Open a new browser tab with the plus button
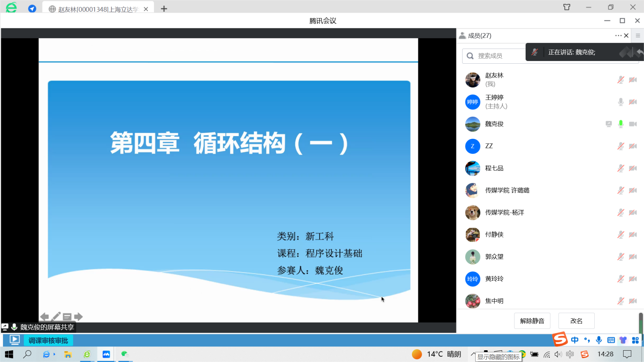The width and height of the screenshot is (644, 362). (x=164, y=9)
